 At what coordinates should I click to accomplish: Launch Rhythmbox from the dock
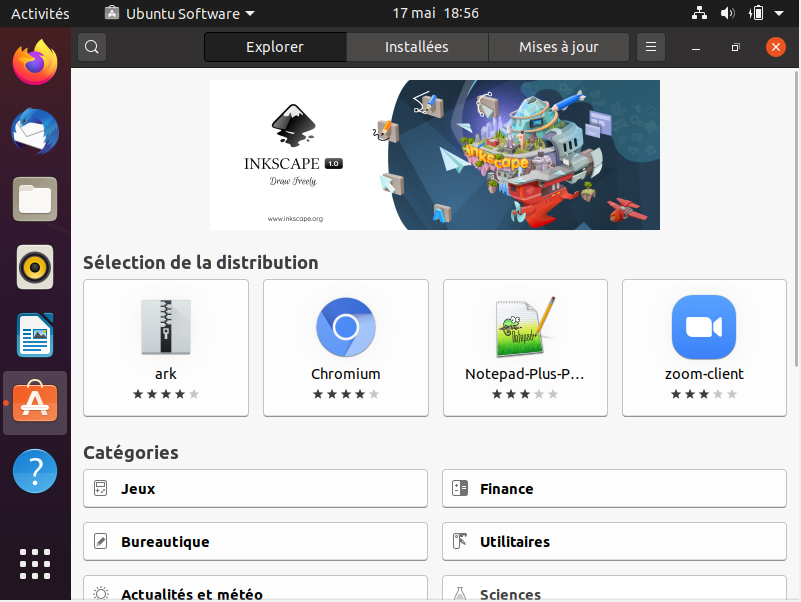[x=35, y=267]
